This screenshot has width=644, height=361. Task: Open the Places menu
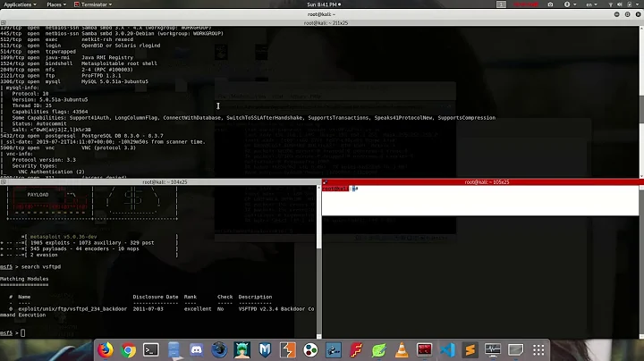tap(56, 4)
